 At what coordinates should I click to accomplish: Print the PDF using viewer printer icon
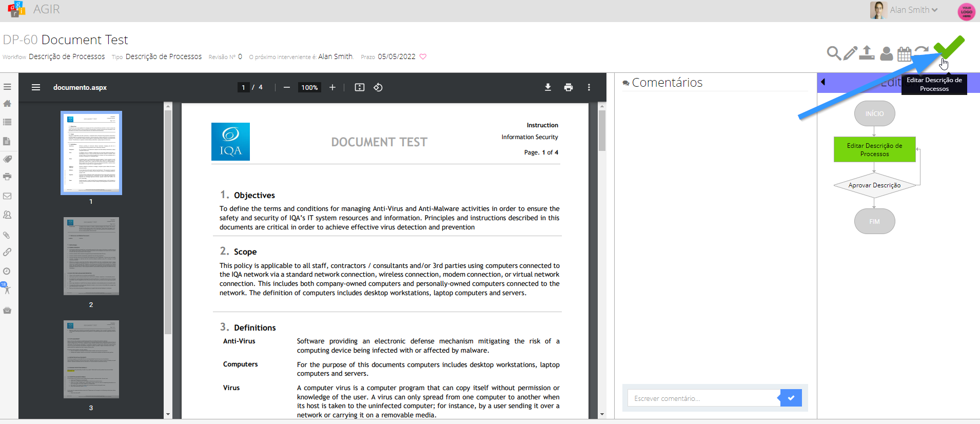(569, 87)
